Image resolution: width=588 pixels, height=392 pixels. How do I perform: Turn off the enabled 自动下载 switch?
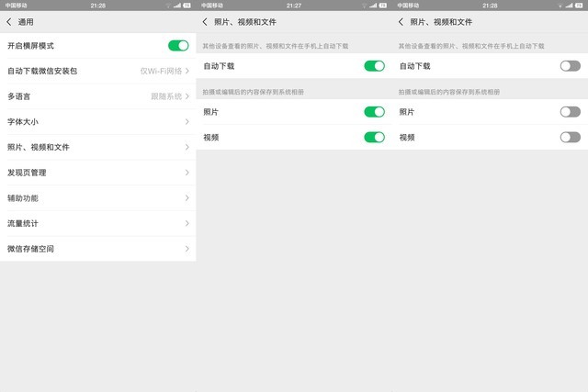click(x=374, y=66)
